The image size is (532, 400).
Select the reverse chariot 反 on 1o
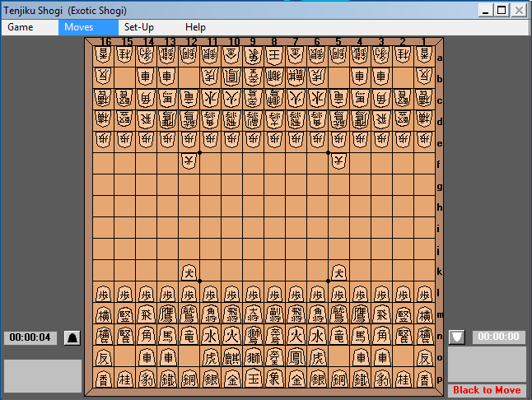(424, 357)
